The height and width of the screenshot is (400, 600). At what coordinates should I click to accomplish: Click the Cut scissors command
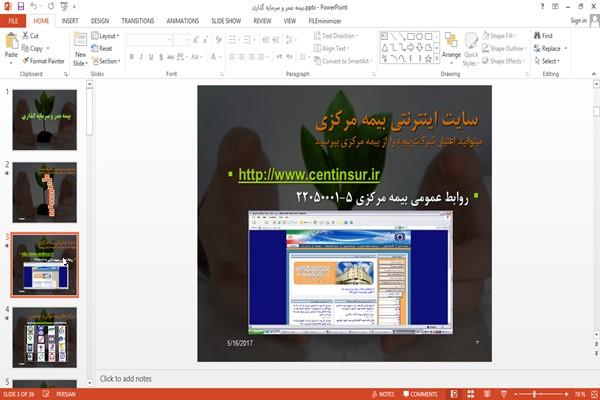(x=30, y=36)
